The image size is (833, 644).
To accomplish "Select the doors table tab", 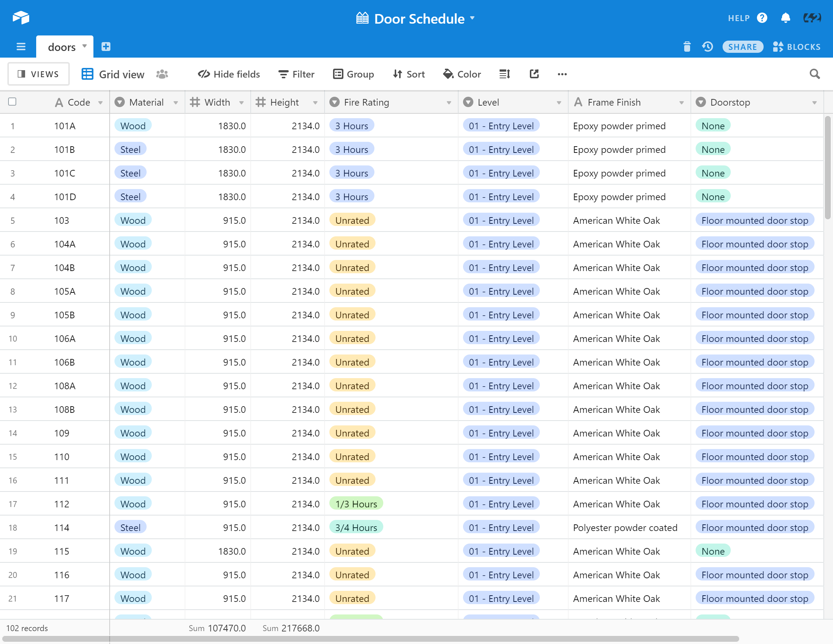I will click(62, 47).
